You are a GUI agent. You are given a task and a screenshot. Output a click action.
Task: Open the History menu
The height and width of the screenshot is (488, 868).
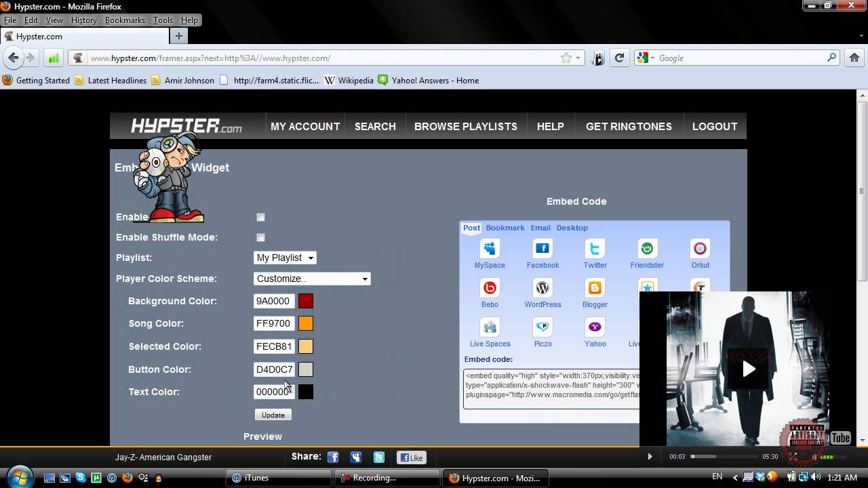click(84, 20)
